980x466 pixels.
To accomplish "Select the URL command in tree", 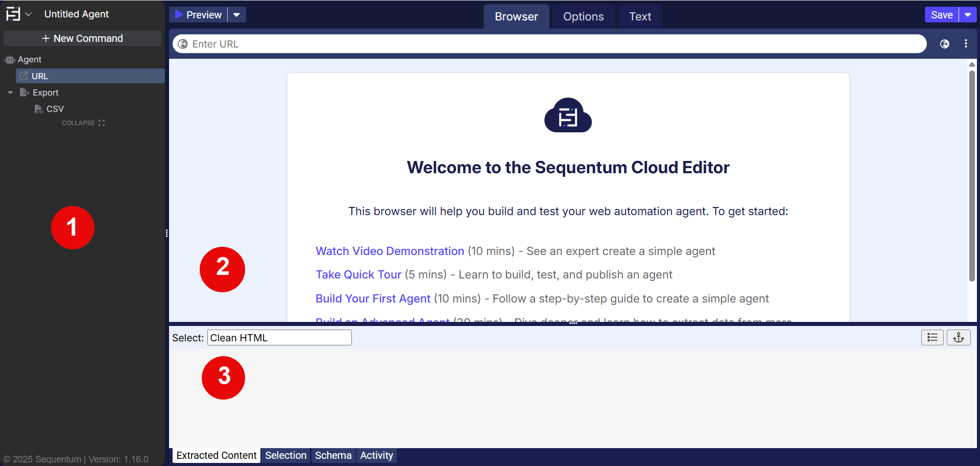I will [x=40, y=76].
